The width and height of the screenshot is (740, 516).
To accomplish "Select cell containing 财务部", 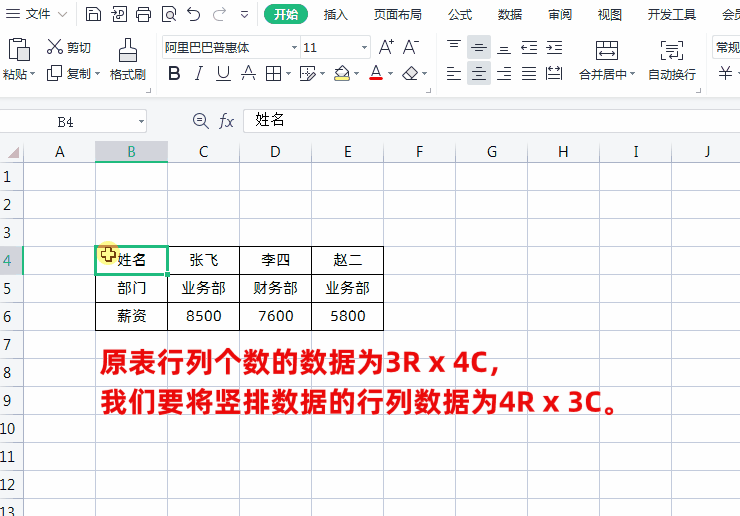I will (x=276, y=288).
